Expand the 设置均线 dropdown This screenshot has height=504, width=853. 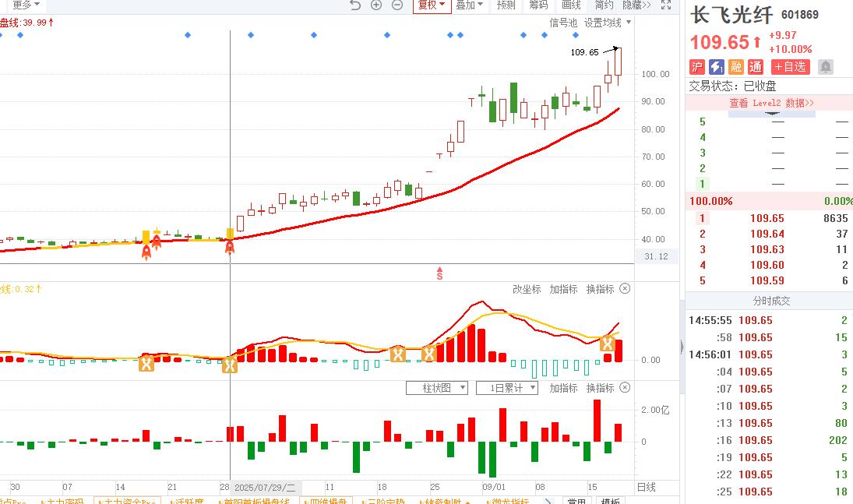coord(608,23)
